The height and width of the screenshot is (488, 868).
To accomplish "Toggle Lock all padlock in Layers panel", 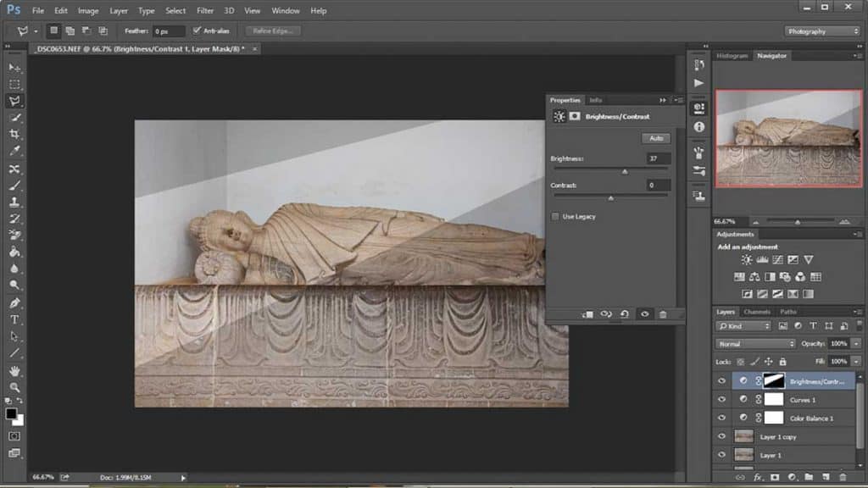I will pos(782,362).
